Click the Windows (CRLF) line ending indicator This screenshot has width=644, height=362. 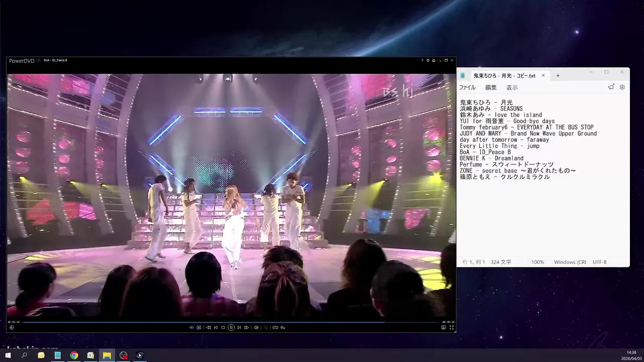pyautogui.click(x=570, y=262)
